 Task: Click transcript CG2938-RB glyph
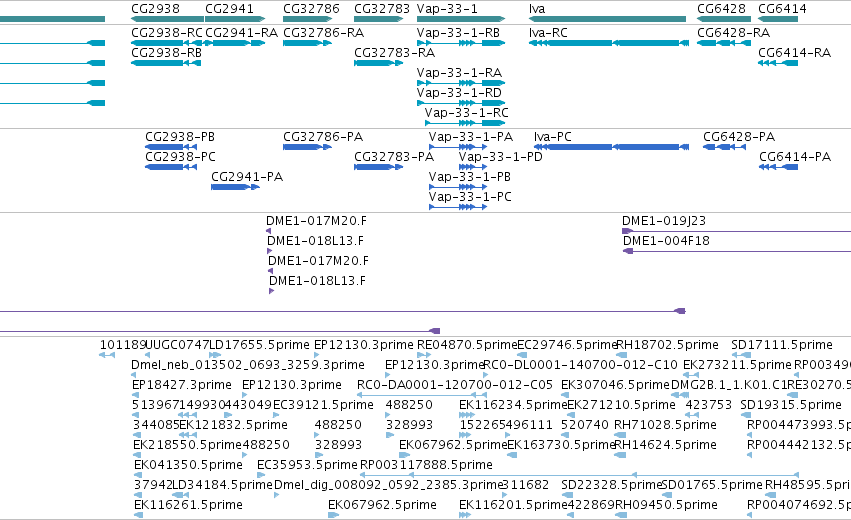(166, 63)
